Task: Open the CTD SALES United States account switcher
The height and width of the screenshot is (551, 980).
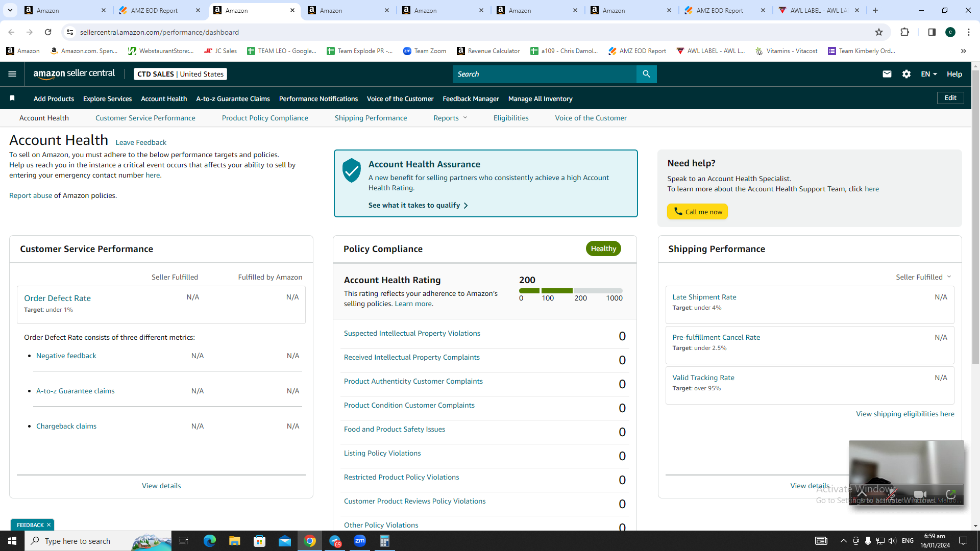Action: 180,74
